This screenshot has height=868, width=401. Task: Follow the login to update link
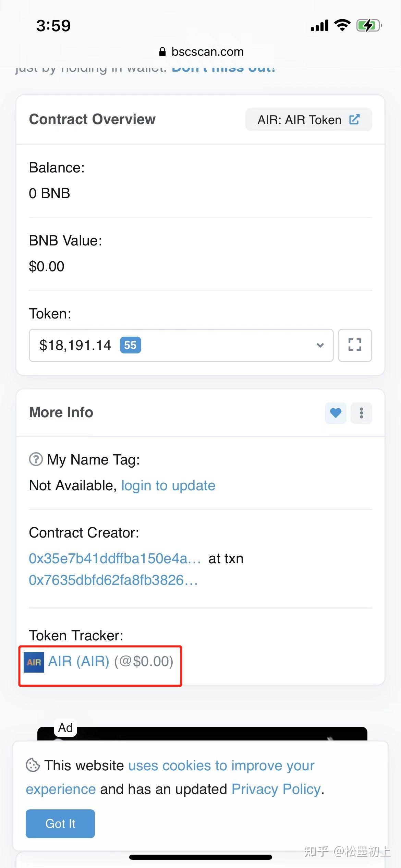coord(168,485)
